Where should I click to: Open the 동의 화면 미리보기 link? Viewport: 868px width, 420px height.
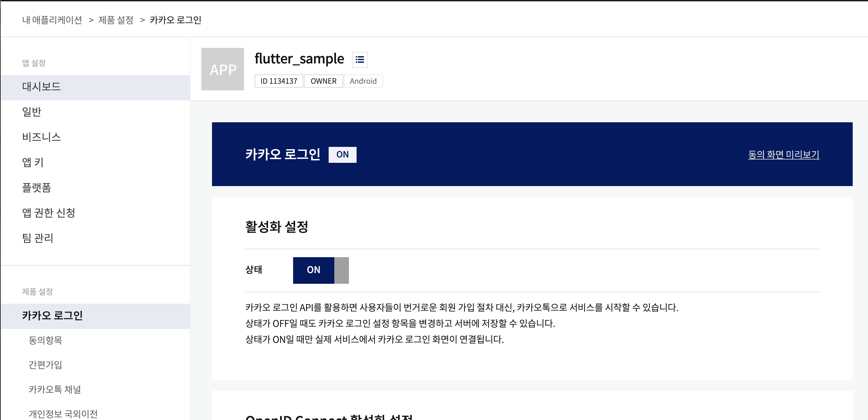(783, 155)
